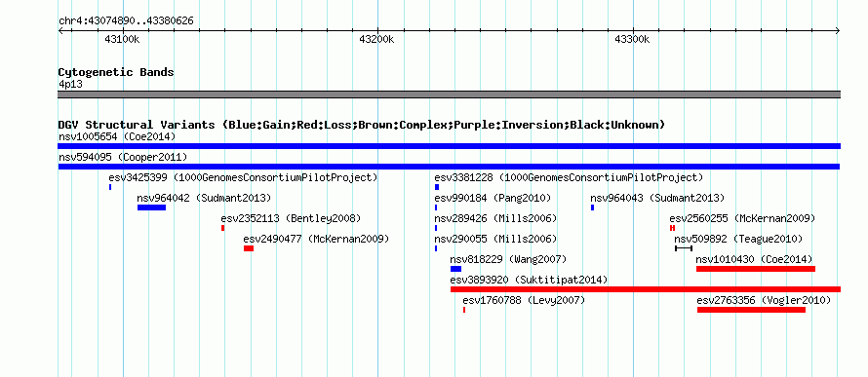
Task: Click the nsv1005654 (Coe2014) variant label
Action: (117, 136)
